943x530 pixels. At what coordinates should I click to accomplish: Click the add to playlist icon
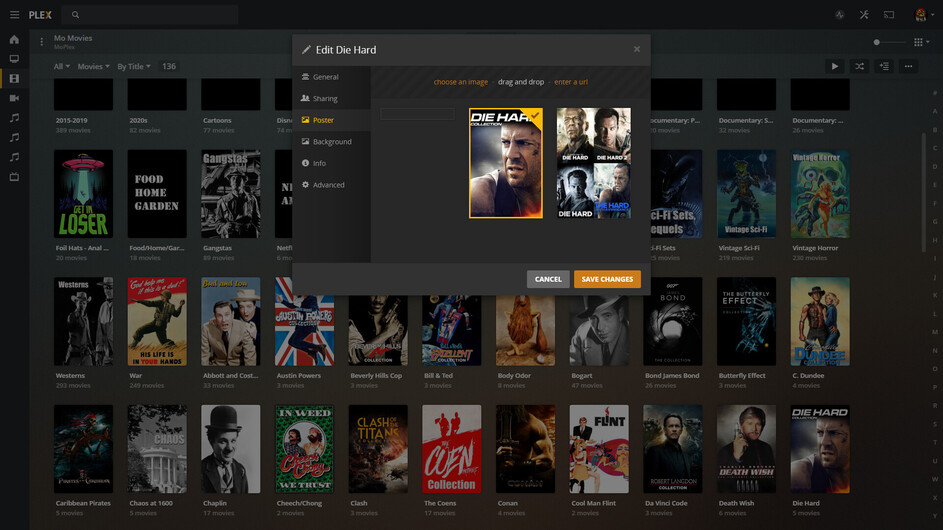[x=884, y=66]
